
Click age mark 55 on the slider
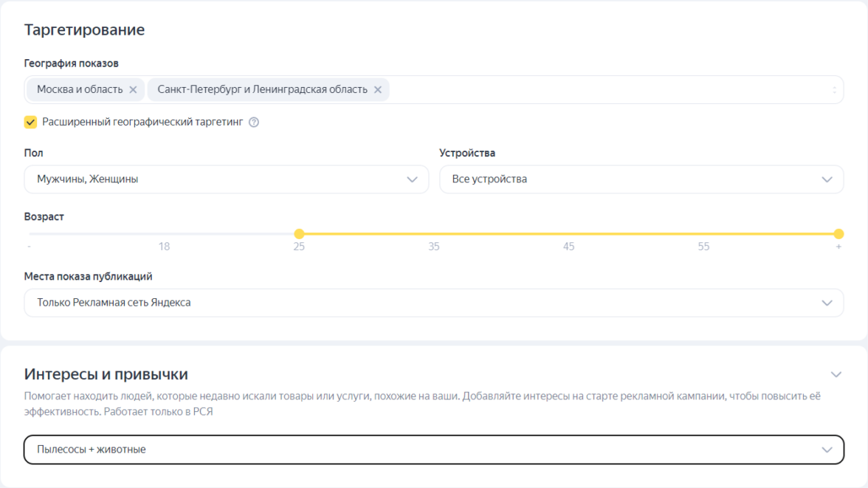(703, 247)
